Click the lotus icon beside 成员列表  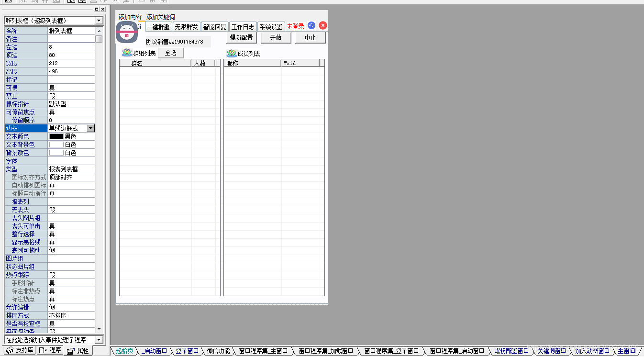tap(232, 53)
